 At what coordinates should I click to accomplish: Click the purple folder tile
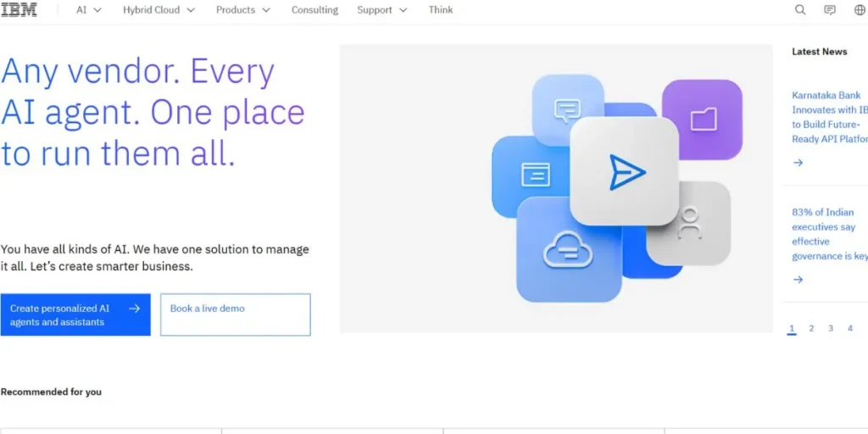[x=702, y=120]
